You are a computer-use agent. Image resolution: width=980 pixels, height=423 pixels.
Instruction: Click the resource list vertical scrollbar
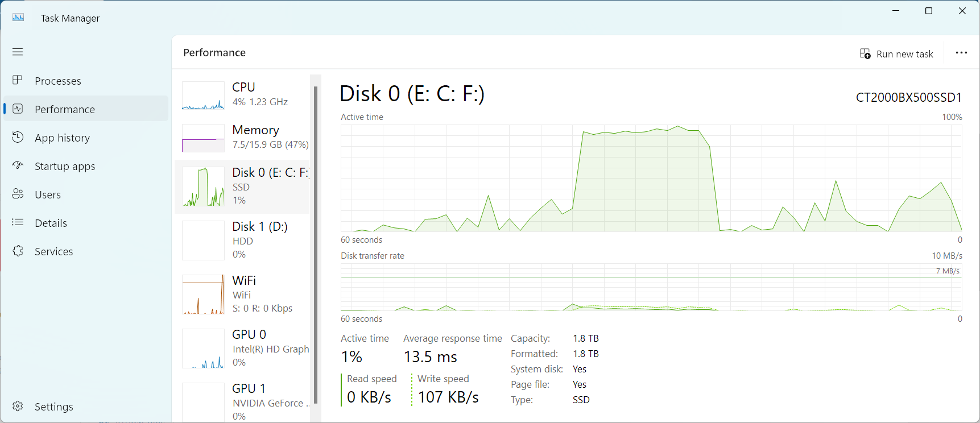[316, 244]
